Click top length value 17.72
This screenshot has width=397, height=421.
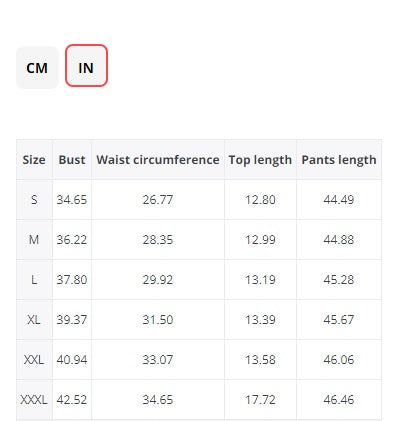coord(260,400)
